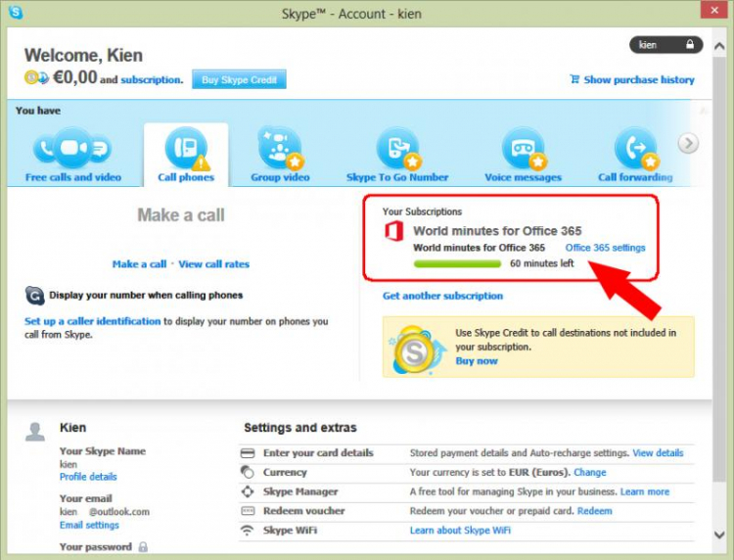The width and height of the screenshot is (734, 560).
Task: Open the Group video icon
Action: (x=280, y=148)
